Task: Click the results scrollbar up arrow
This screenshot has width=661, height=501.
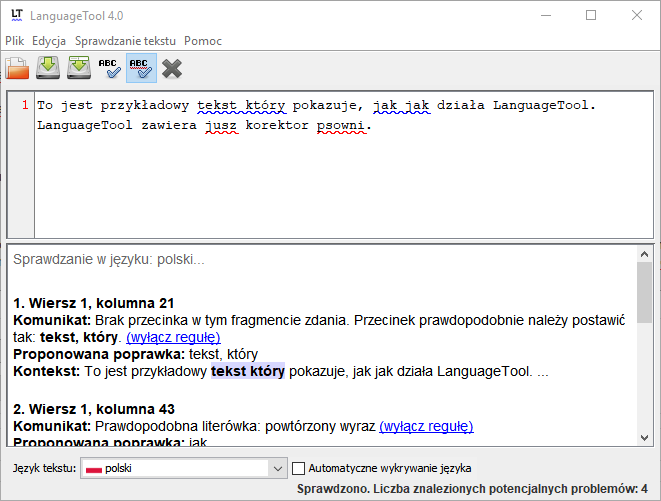Action: (644, 254)
